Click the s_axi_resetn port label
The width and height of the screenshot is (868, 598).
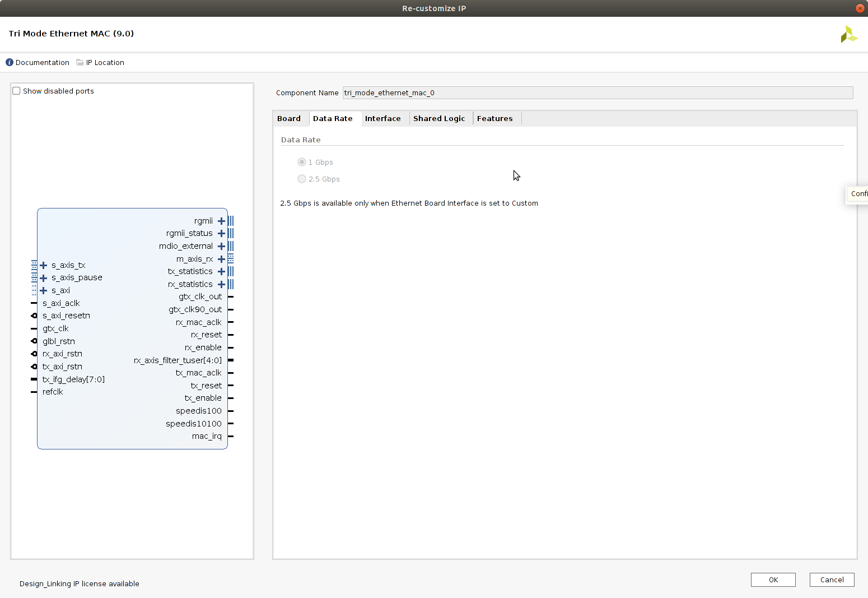(66, 316)
